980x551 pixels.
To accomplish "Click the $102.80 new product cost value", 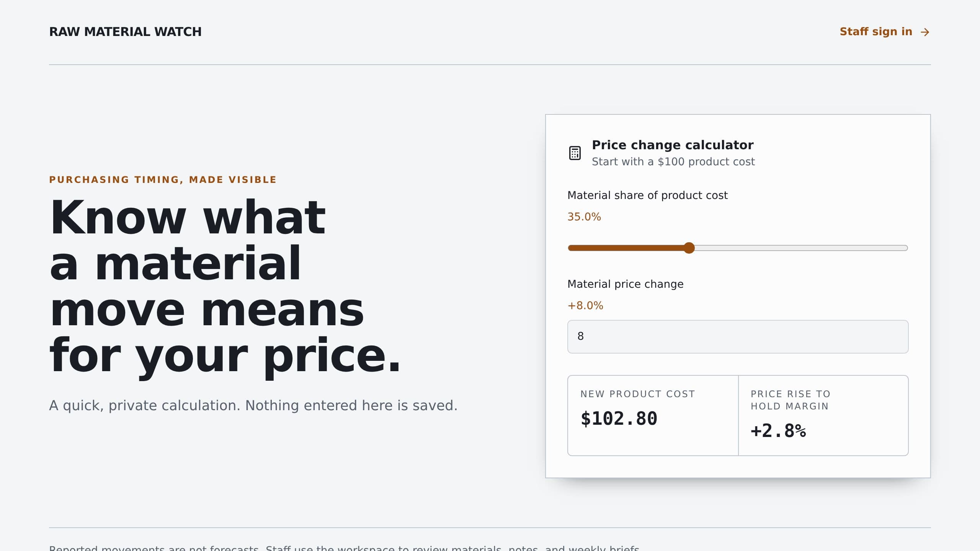I will point(619,418).
